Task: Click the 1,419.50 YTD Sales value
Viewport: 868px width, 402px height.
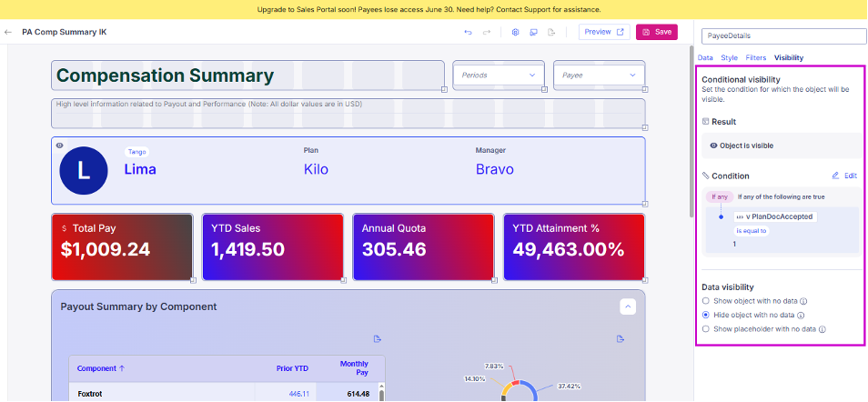Action: coord(248,249)
